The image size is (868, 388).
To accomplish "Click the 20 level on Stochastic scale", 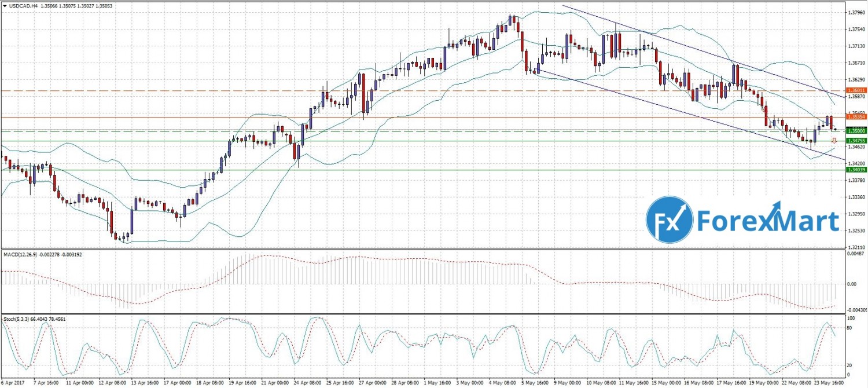I will tap(849, 365).
